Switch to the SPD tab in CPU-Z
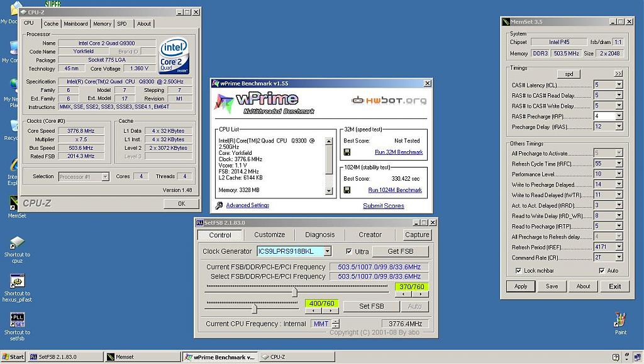The image size is (644, 364). [x=122, y=24]
